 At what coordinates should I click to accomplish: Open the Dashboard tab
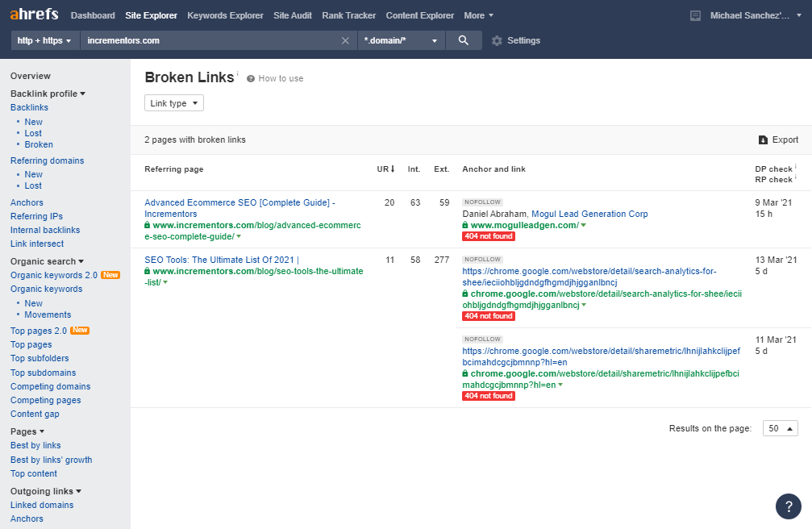point(93,15)
